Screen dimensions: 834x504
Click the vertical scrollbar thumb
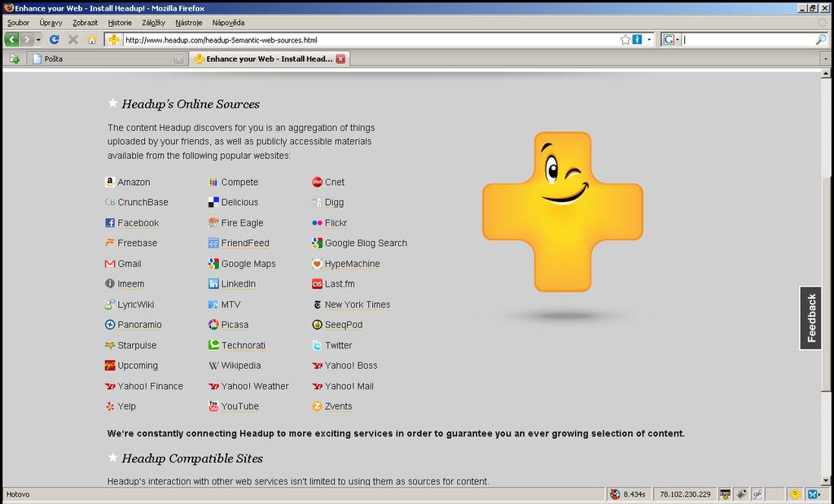[x=826, y=284]
